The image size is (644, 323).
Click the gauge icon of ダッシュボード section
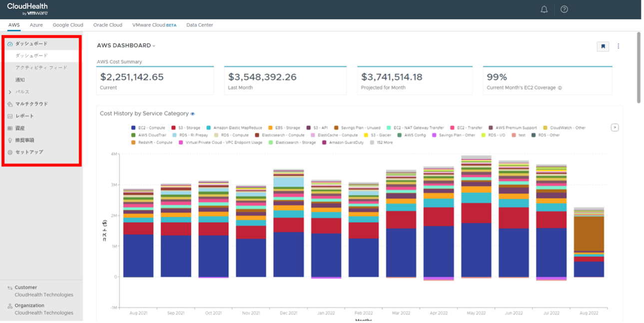(x=10, y=44)
